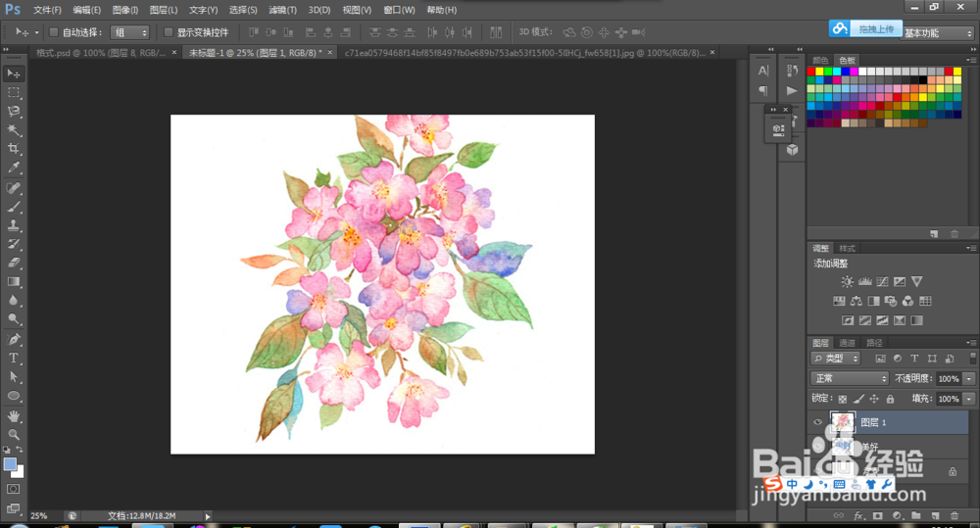Image resolution: width=980 pixels, height=528 pixels.
Task: Add a Color Balance adjustment
Action: point(857,301)
